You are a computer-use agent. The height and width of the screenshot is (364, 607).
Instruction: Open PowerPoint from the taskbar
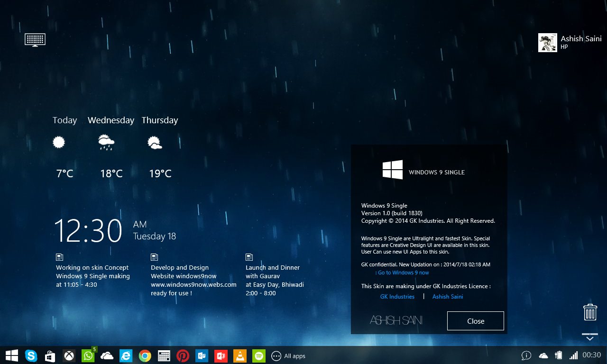(x=221, y=355)
